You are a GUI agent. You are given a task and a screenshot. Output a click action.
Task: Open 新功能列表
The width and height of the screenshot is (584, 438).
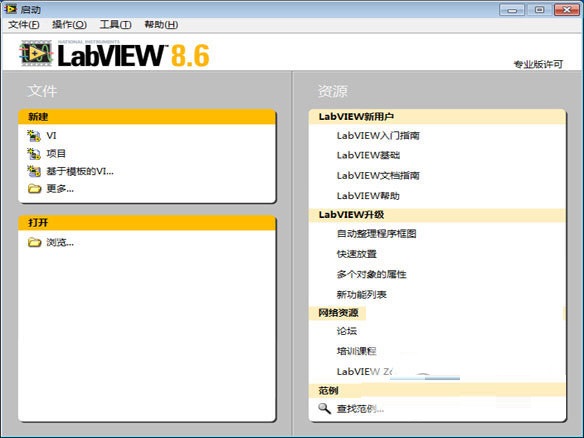tap(362, 295)
